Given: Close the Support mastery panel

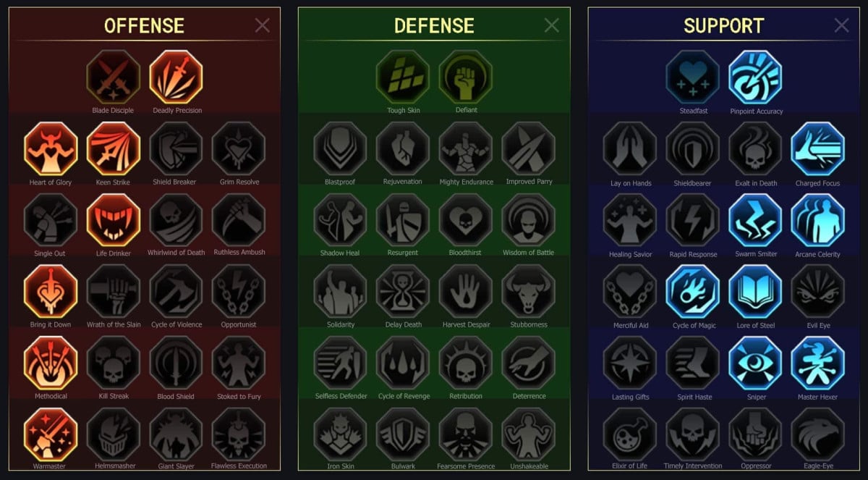Looking at the screenshot, I should (841, 25).
